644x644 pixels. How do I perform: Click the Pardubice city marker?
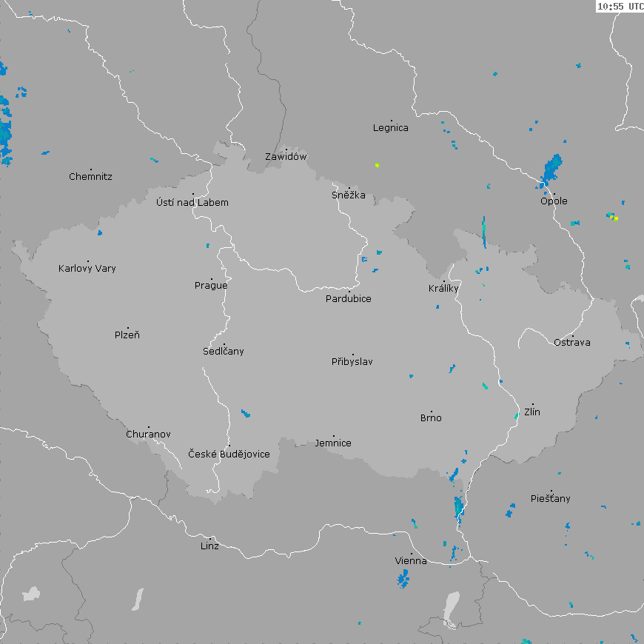coord(349,292)
